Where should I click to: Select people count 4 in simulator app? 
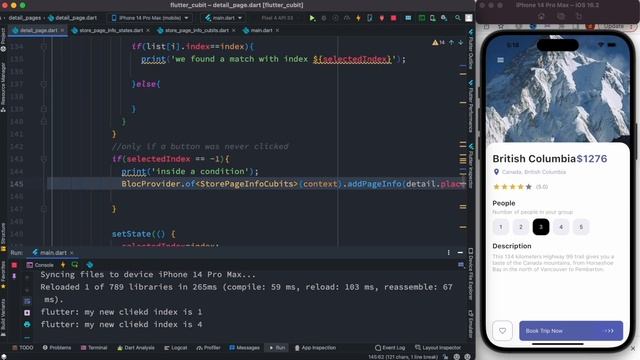561,227
